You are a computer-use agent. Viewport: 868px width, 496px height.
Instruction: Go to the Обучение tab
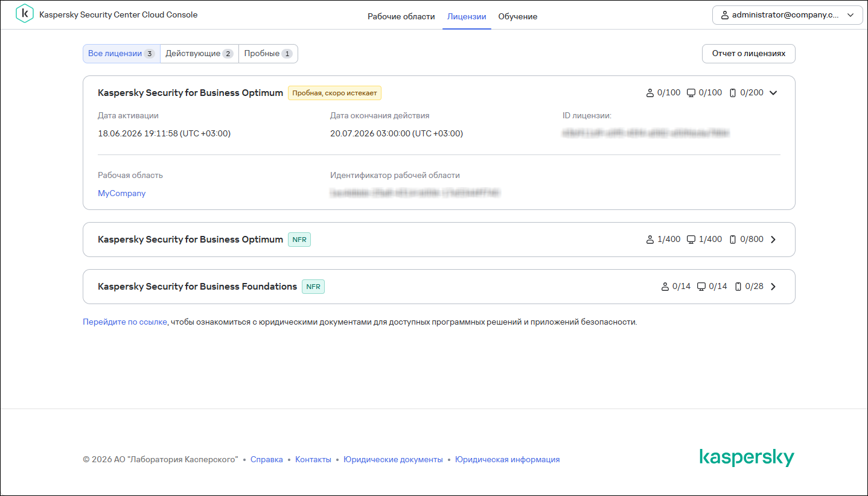point(518,16)
